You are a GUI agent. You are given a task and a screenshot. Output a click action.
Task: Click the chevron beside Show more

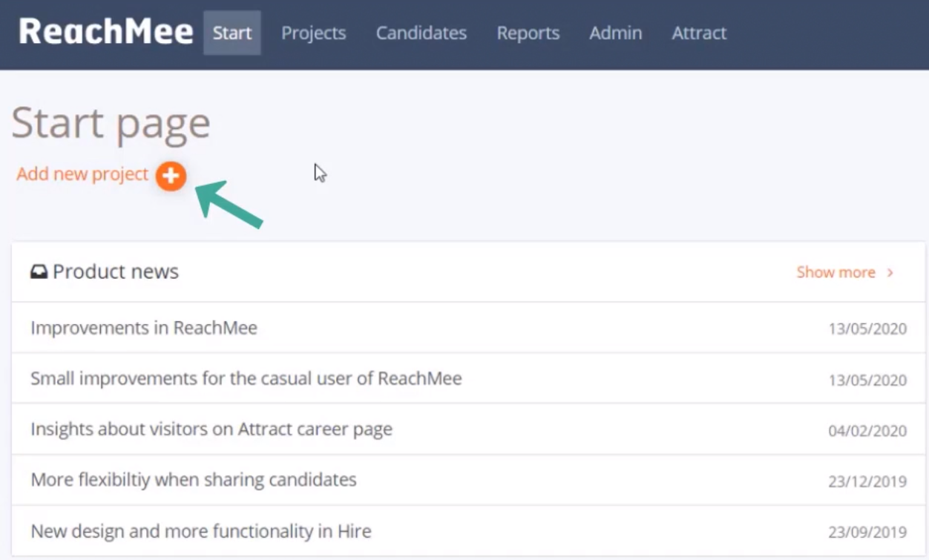pos(890,273)
